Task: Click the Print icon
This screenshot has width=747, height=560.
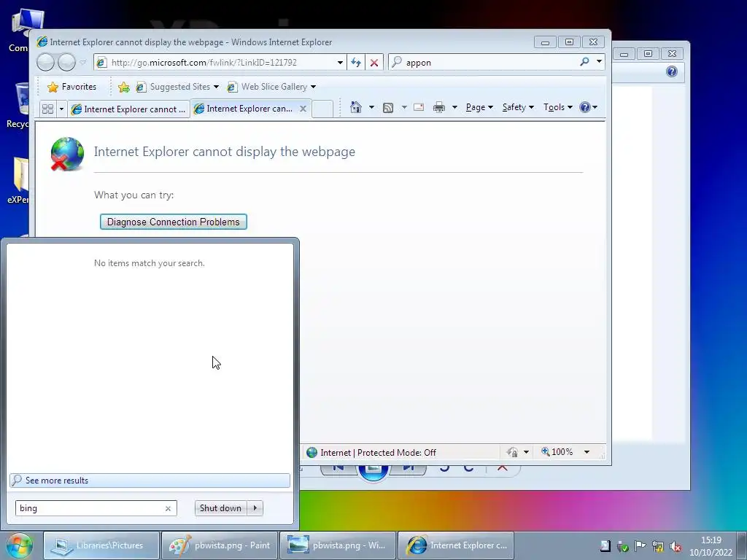Action: coord(438,107)
